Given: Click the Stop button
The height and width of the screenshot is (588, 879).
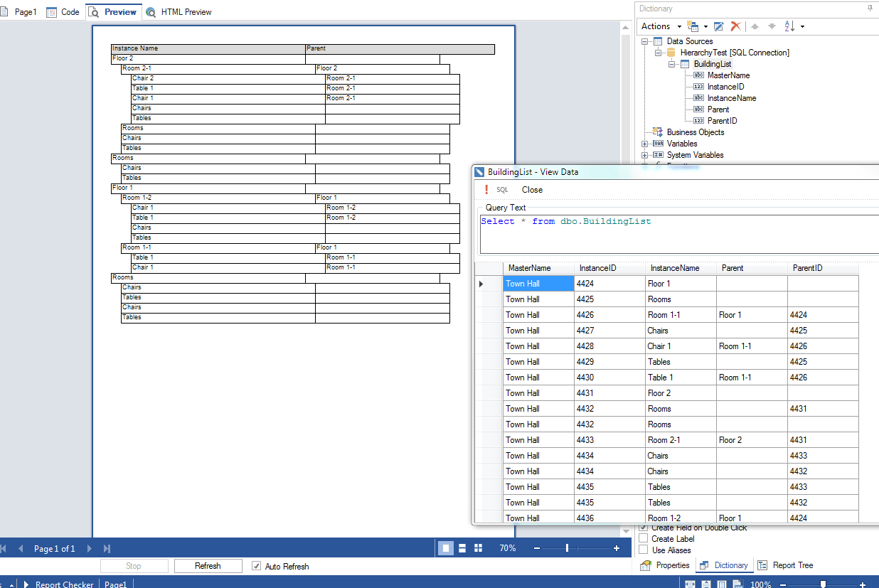Looking at the screenshot, I should click(134, 566).
